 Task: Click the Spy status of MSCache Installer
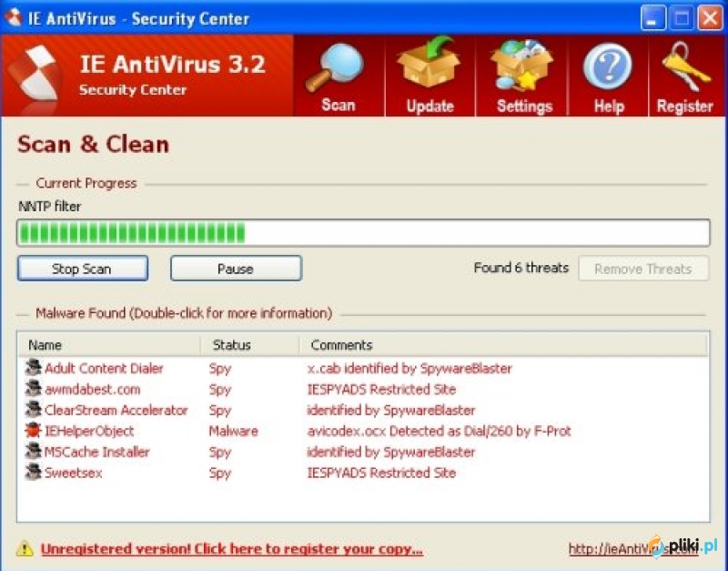220,453
